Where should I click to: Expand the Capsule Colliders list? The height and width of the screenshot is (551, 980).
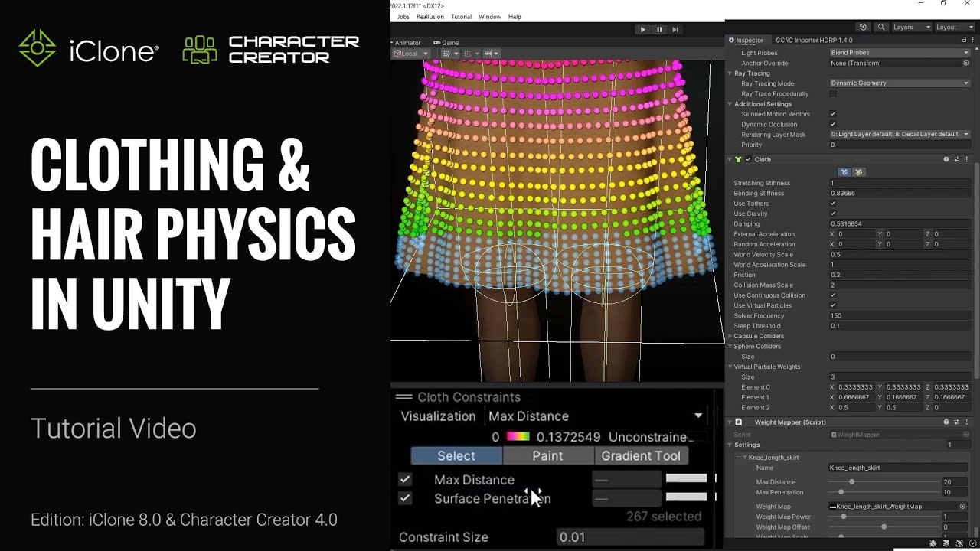(730, 336)
